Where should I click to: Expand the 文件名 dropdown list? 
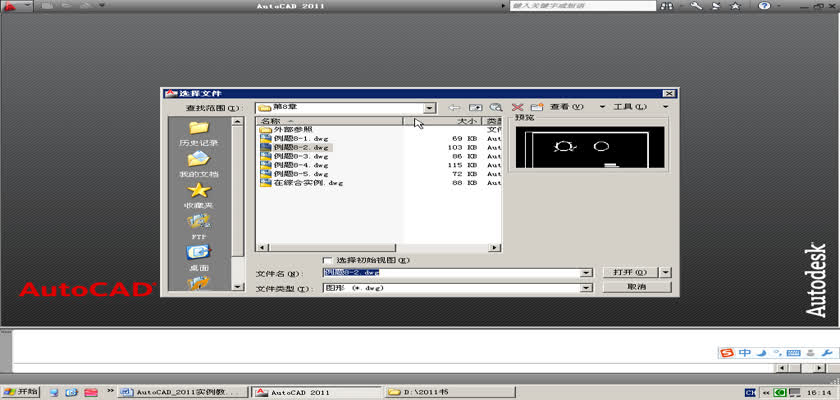(x=587, y=273)
